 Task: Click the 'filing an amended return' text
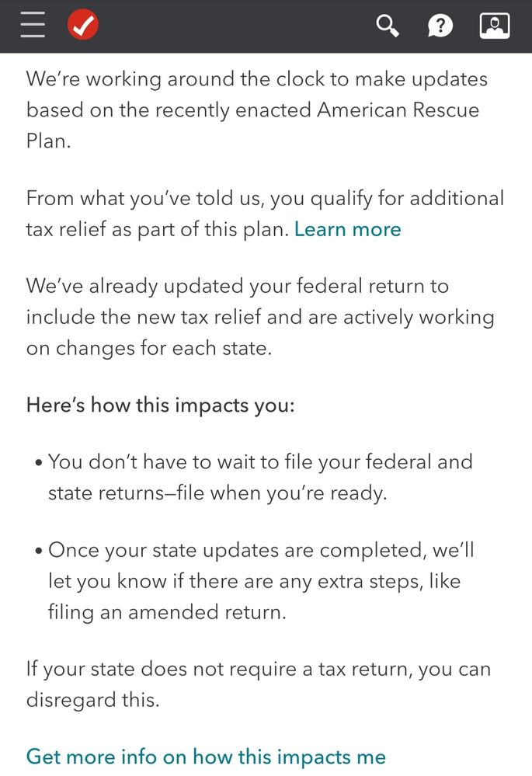[167, 612]
